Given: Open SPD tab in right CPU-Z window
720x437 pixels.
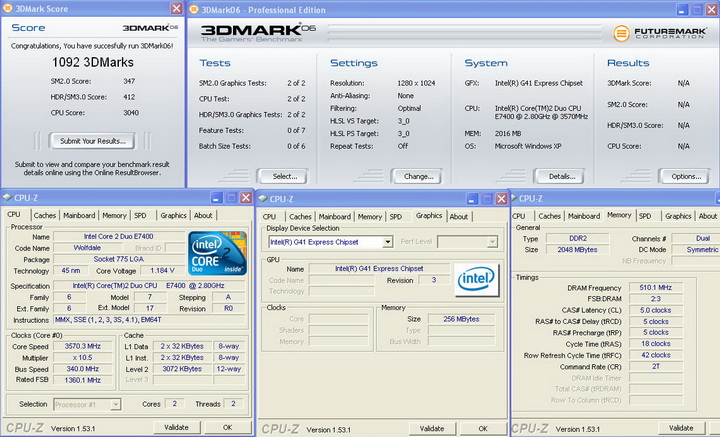Looking at the screenshot, I should point(645,216).
